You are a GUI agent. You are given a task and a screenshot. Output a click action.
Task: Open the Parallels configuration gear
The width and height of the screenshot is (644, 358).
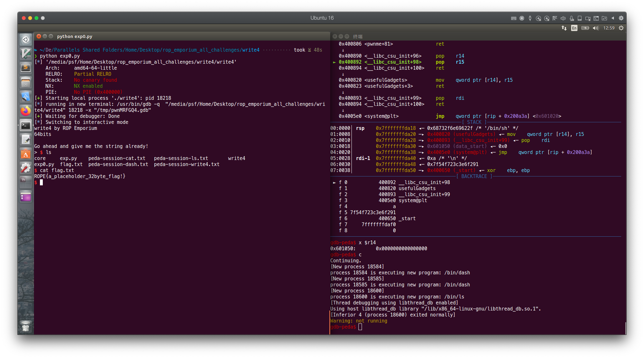tap(621, 18)
